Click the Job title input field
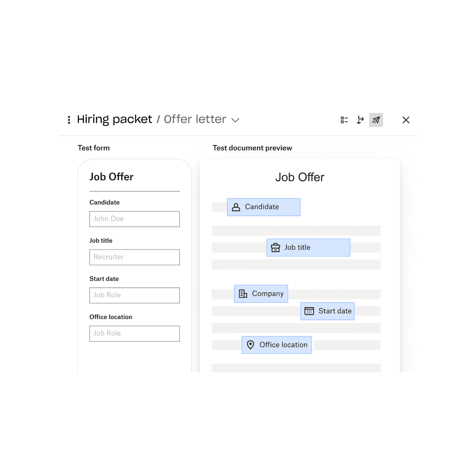The image size is (476, 476). [134, 257]
